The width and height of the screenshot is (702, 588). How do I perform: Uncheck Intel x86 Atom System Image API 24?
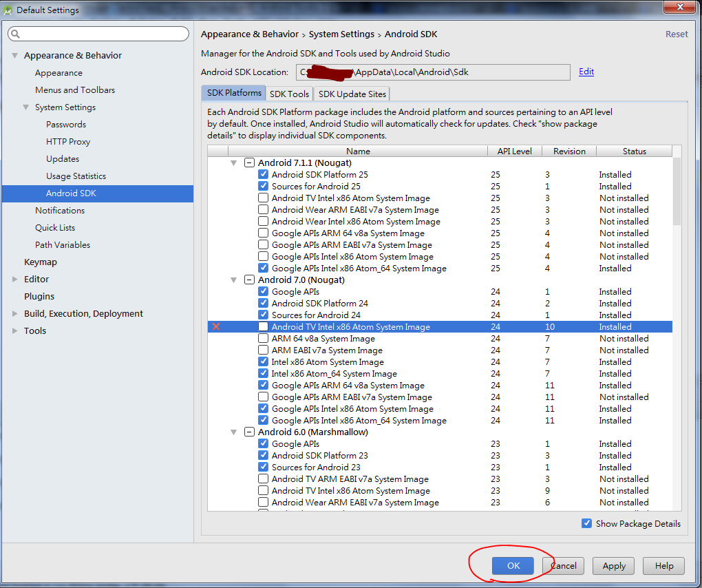(x=263, y=361)
